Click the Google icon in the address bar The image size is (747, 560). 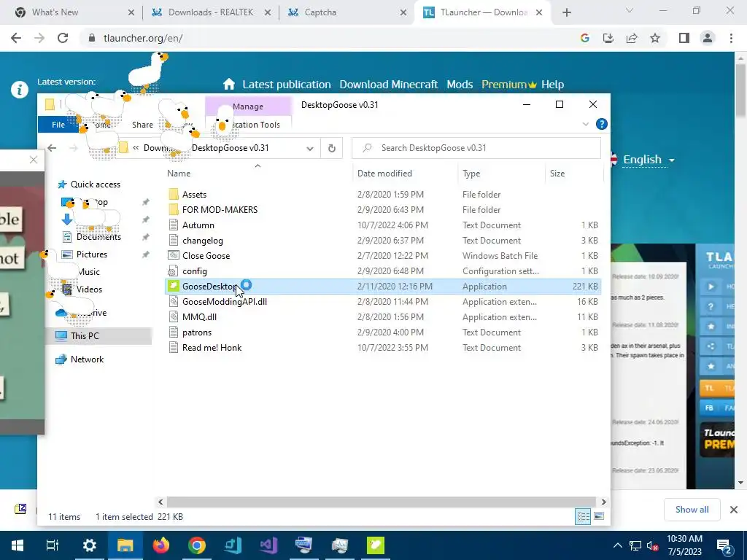[585, 38]
